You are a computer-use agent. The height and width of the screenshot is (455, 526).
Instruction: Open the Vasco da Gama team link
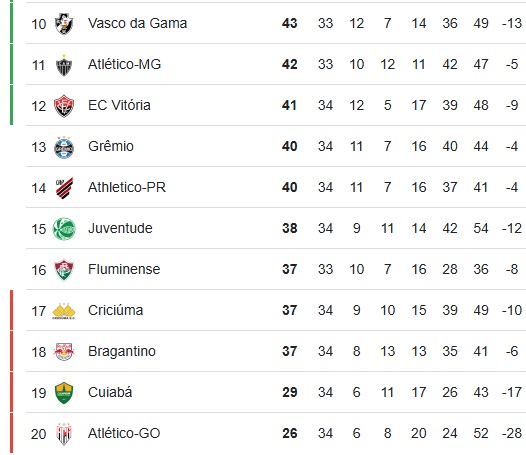coord(137,23)
